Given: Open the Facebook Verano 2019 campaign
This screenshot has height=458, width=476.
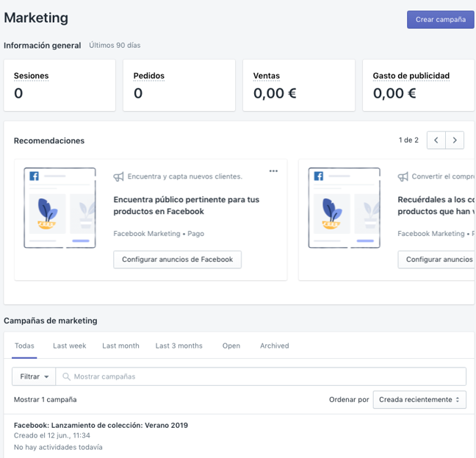Looking at the screenshot, I should point(101,425).
